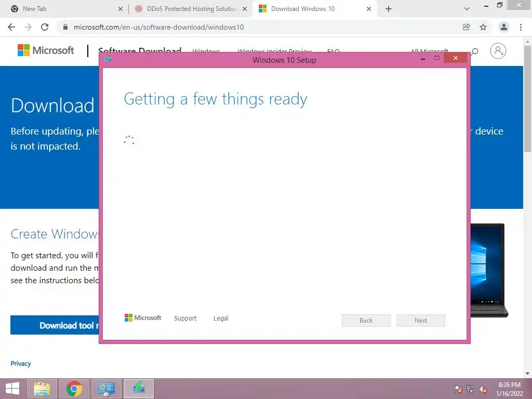Click the Back button in setup
Image resolution: width=532 pixels, height=399 pixels.
(366, 320)
